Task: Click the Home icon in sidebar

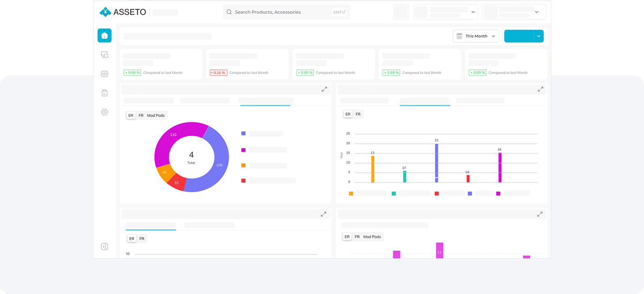Action: click(105, 36)
